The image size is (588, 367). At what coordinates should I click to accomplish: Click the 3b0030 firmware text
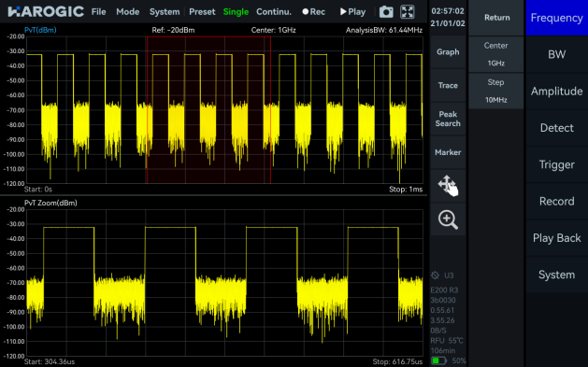coord(443,301)
